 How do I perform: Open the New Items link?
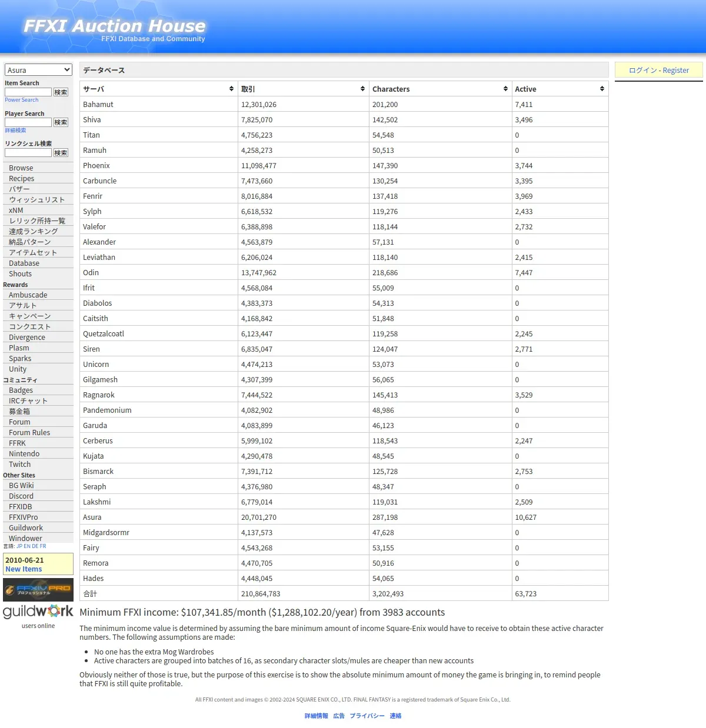[24, 569]
